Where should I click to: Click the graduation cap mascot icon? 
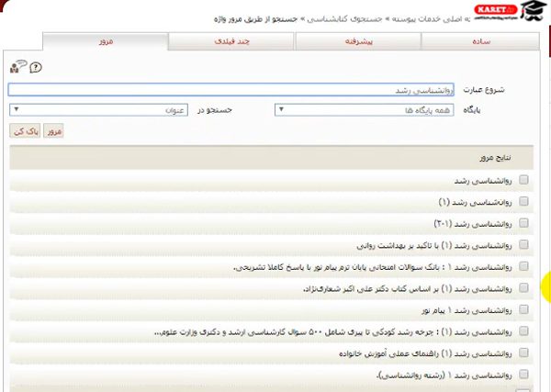pos(533,10)
